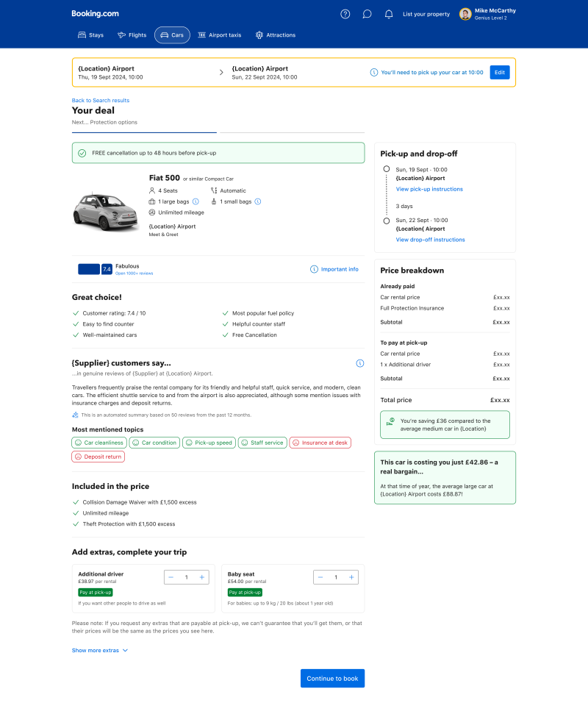Click the Pay at pick-up badge under Additional driver

coord(96,592)
